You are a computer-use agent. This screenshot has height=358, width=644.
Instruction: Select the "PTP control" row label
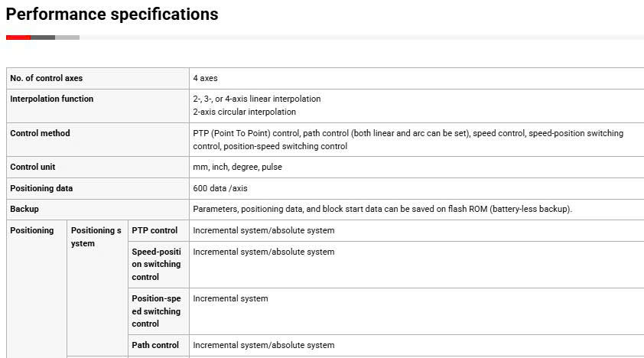tap(154, 230)
